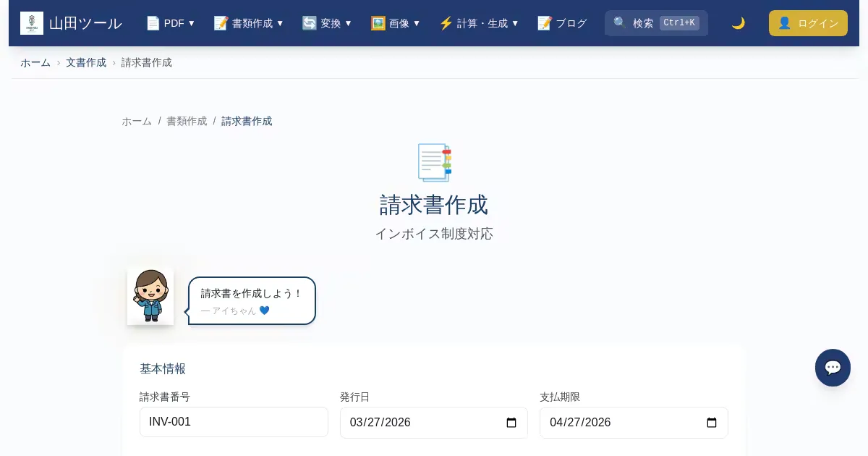Screen dimensions: 868x456
Task: Open the ブログ page from the navbar
Action: click(562, 23)
